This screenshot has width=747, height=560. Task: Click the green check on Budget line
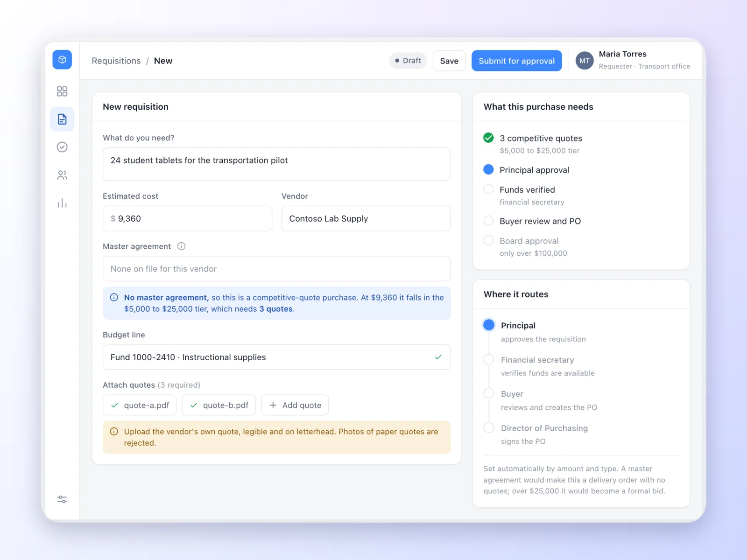click(x=438, y=357)
